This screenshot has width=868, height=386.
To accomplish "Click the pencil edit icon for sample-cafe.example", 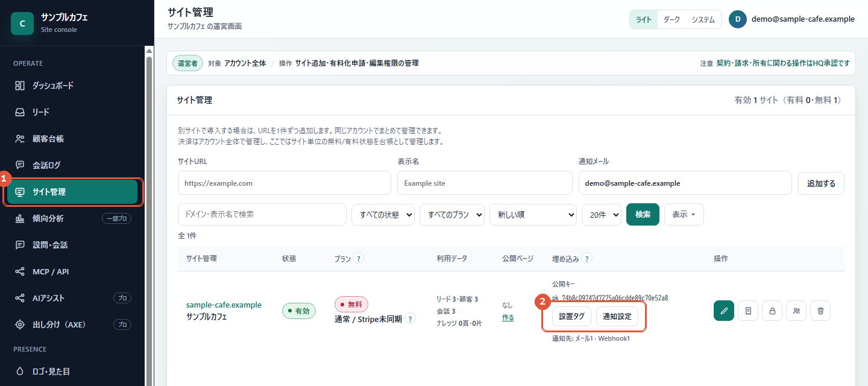I will (x=724, y=311).
